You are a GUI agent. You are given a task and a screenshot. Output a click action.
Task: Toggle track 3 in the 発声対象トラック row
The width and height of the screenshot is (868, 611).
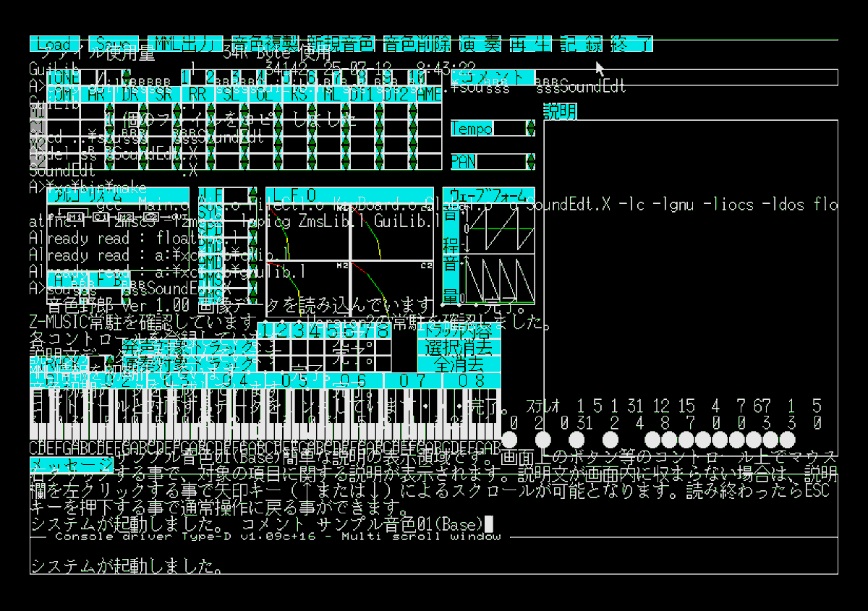point(299,348)
